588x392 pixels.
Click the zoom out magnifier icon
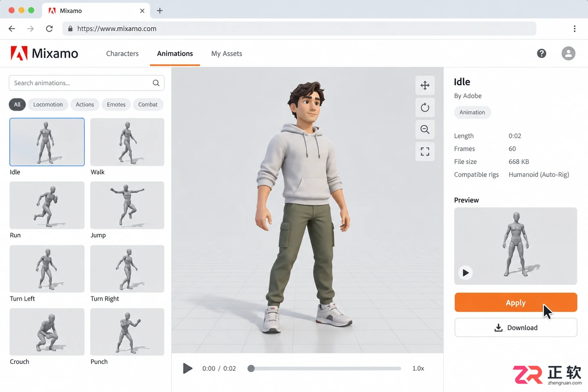point(425,129)
